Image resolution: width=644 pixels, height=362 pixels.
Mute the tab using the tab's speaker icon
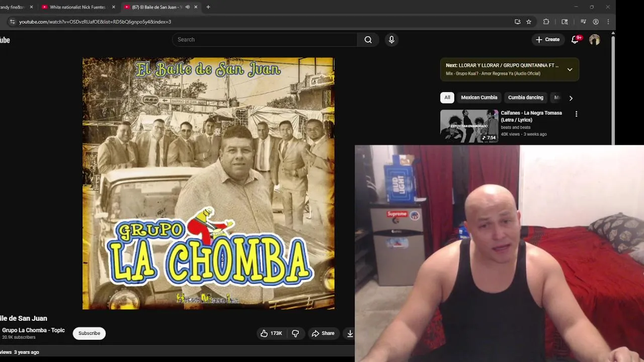(187, 7)
